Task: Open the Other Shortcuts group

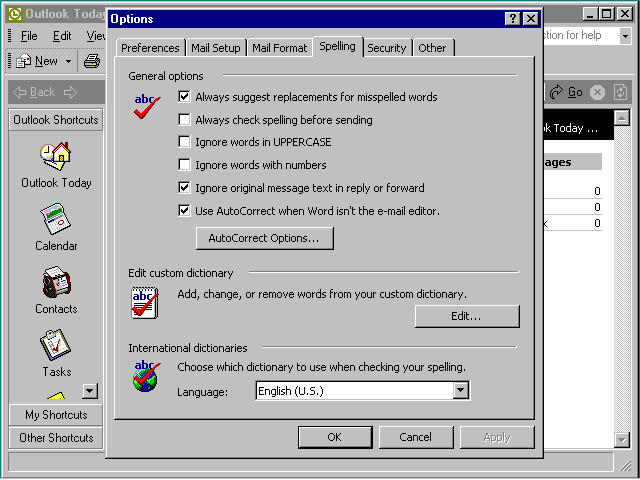Action: pos(56,438)
